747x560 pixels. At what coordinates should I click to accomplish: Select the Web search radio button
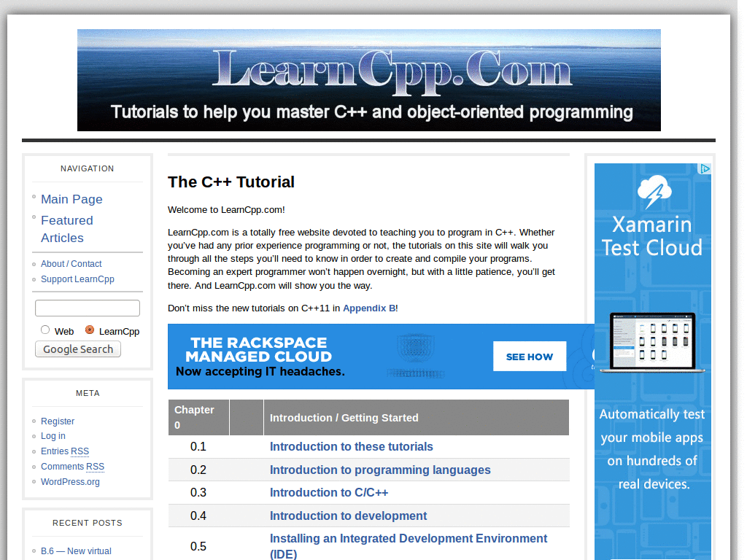tap(44, 330)
